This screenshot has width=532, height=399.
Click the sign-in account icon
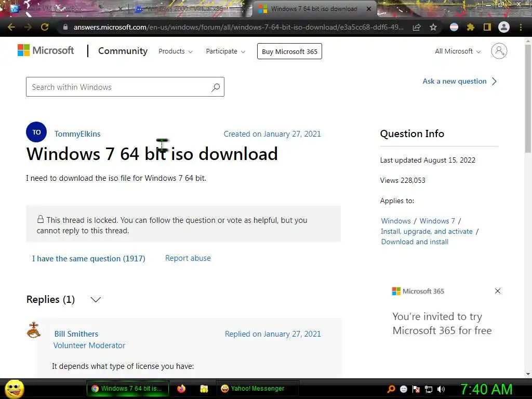click(499, 51)
